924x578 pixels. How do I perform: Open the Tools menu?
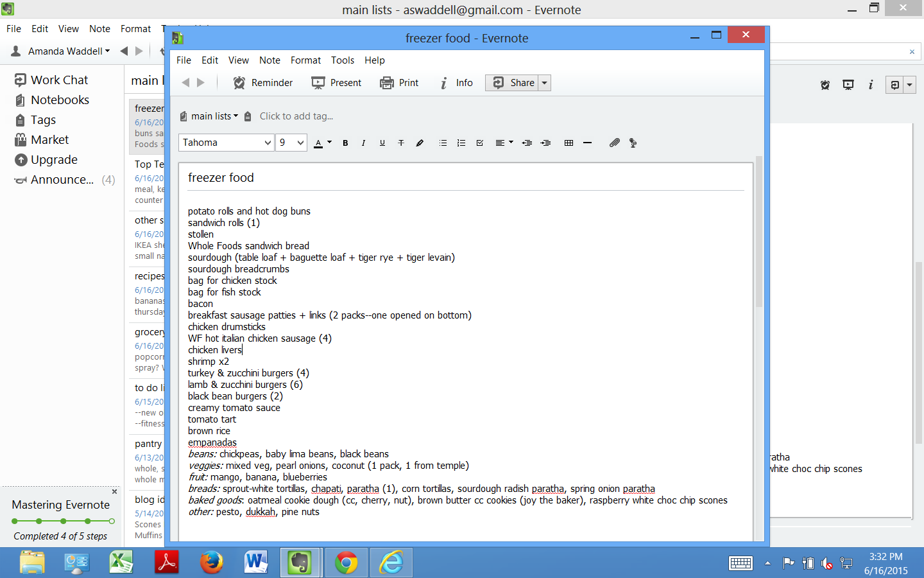(342, 60)
